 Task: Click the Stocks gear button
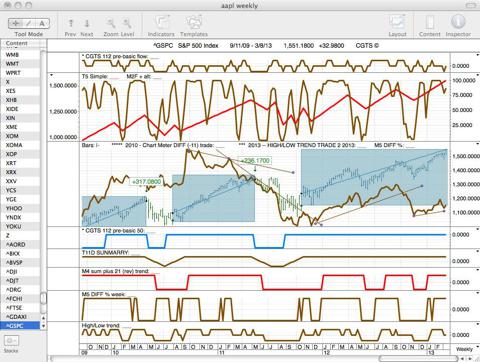(12, 341)
